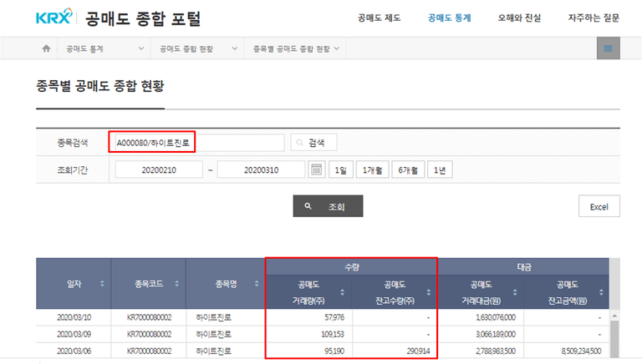Click the 대금 group header
This screenshot has height=364, width=642.
[523, 267]
